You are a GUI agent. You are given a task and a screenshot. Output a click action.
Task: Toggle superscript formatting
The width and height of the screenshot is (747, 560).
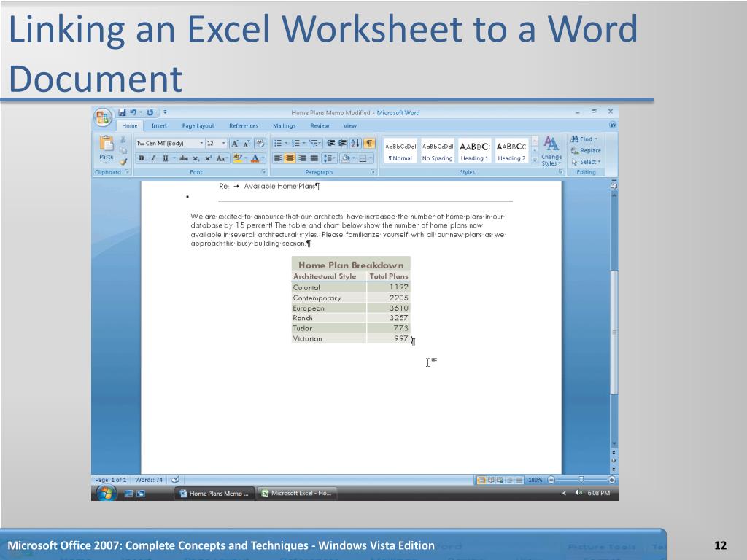(x=208, y=158)
